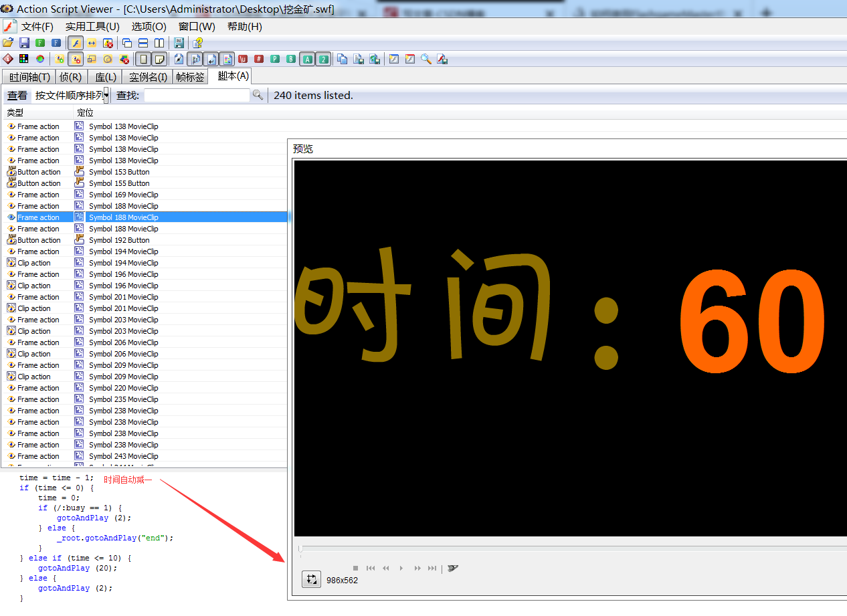The height and width of the screenshot is (616, 847).
Task: Play the preview movie
Action: click(401, 569)
